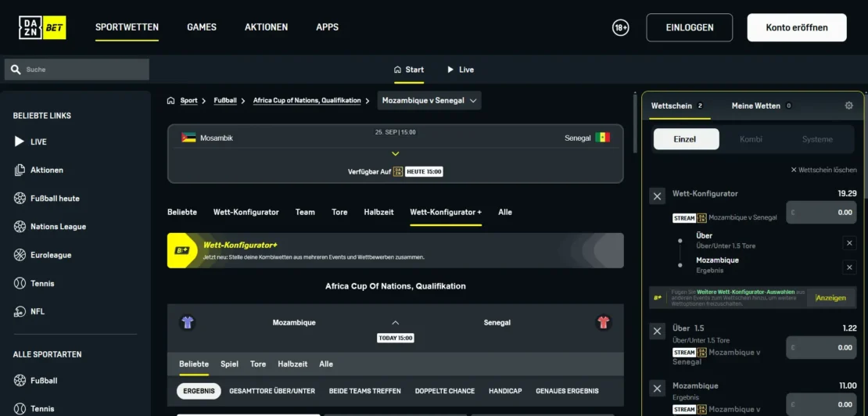
Task: Select the Alle tab in top row
Action: coord(505,213)
